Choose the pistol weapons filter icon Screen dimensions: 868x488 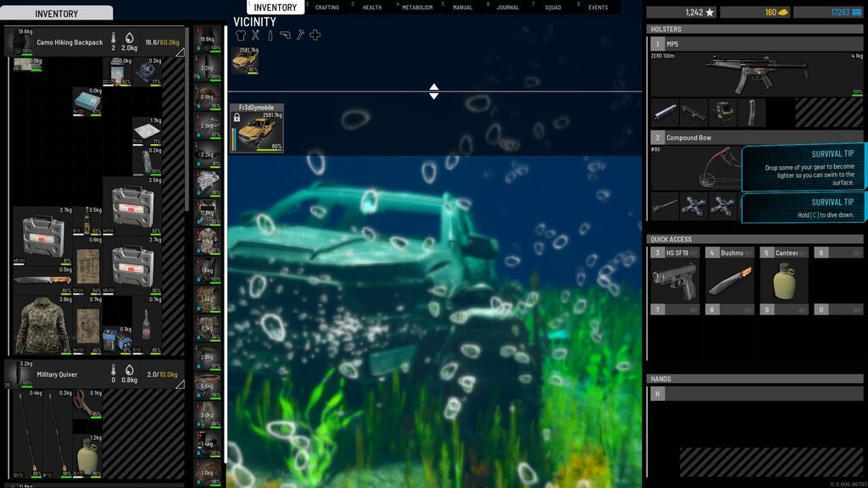285,36
